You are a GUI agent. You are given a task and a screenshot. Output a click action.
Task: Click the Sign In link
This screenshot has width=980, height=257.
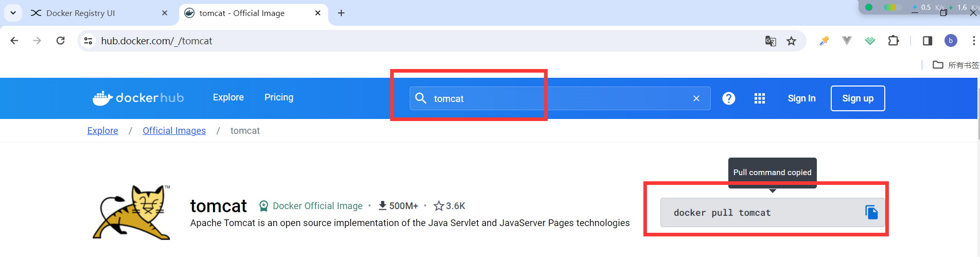tap(802, 98)
